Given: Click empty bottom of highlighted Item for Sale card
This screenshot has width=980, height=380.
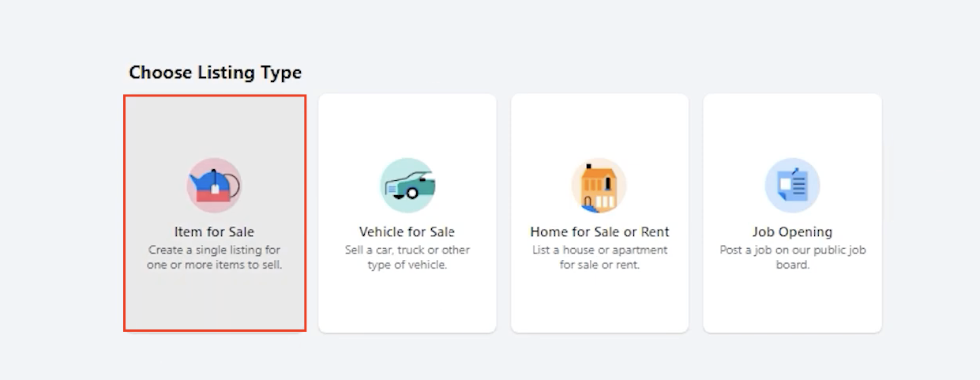Looking at the screenshot, I should pyautogui.click(x=215, y=303).
